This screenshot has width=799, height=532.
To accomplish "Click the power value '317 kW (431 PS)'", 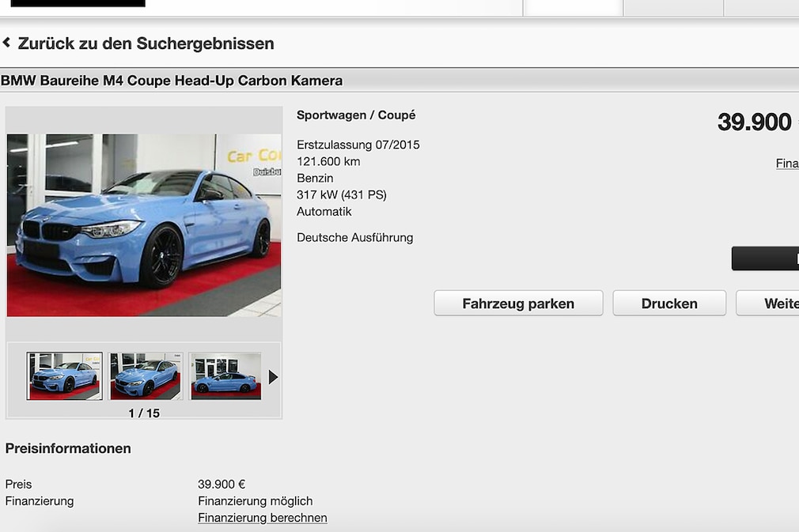I will coord(342,195).
